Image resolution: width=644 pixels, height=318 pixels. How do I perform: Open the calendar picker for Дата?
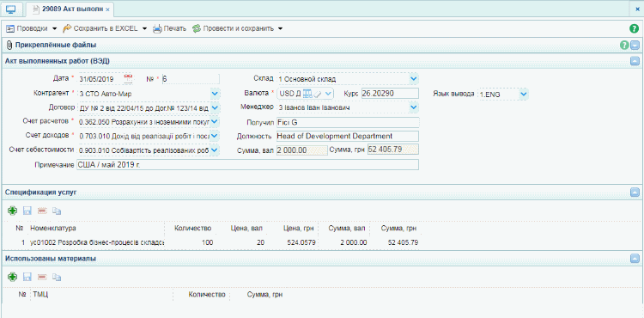128,78
